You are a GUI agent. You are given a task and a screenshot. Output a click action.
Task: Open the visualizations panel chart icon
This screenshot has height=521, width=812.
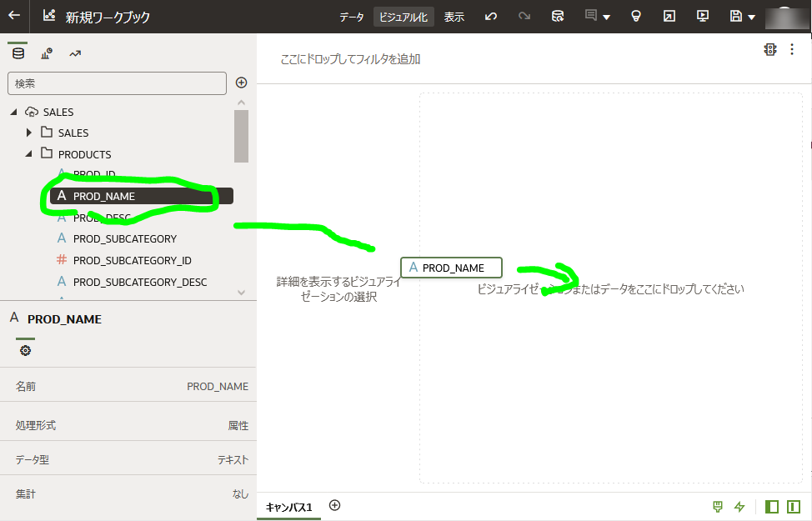click(x=46, y=52)
